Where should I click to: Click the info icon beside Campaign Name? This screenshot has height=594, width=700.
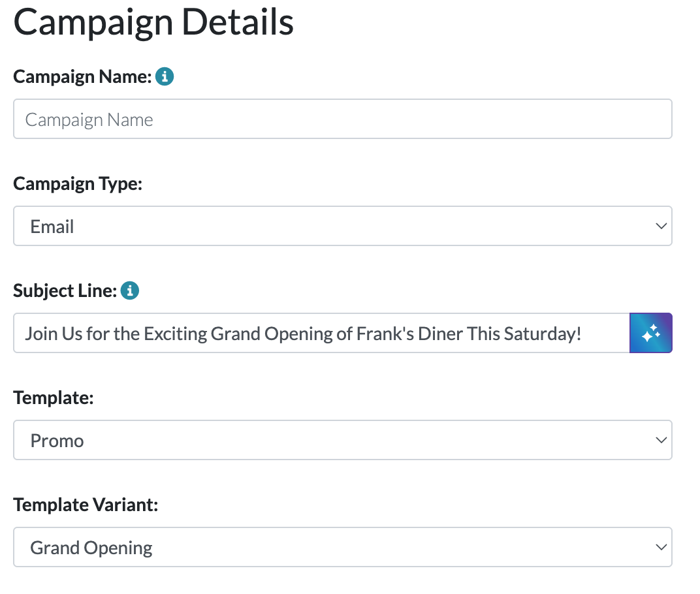(165, 77)
